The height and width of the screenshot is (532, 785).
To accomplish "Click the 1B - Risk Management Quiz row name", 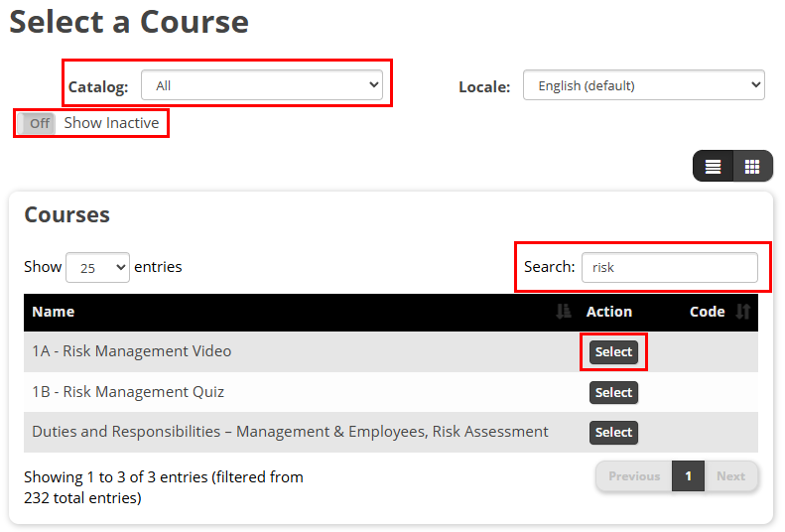I will [x=128, y=392].
